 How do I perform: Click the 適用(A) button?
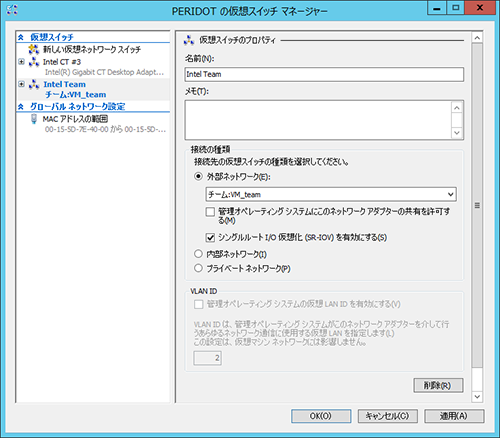[x=454, y=416]
